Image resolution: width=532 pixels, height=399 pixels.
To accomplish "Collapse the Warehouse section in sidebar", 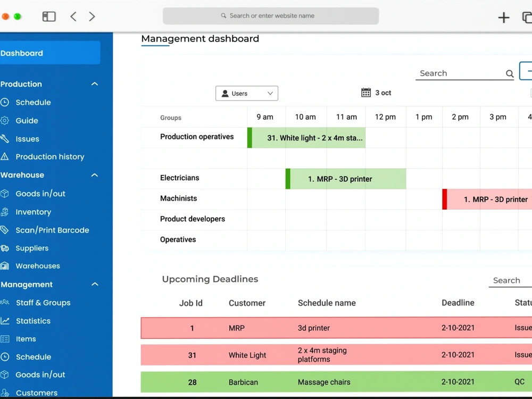I will coord(94,175).
